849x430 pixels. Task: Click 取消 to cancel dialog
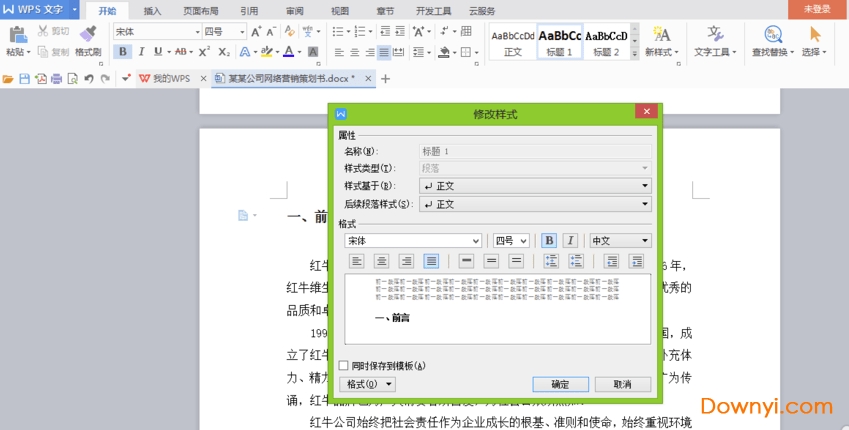(623, 384)
